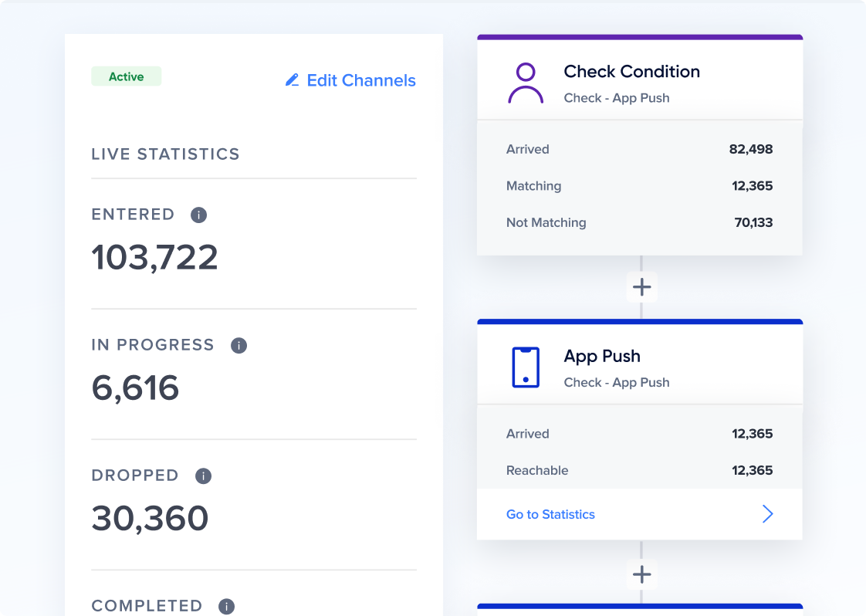Click the person icon in Check Condition card
This screenshot has width=866, height=616.
tap(526, 83)
